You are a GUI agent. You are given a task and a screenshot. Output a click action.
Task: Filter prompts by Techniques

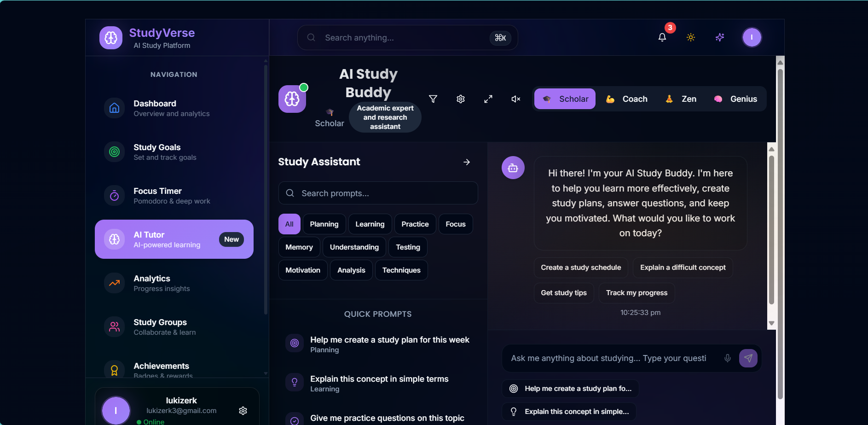401,270
